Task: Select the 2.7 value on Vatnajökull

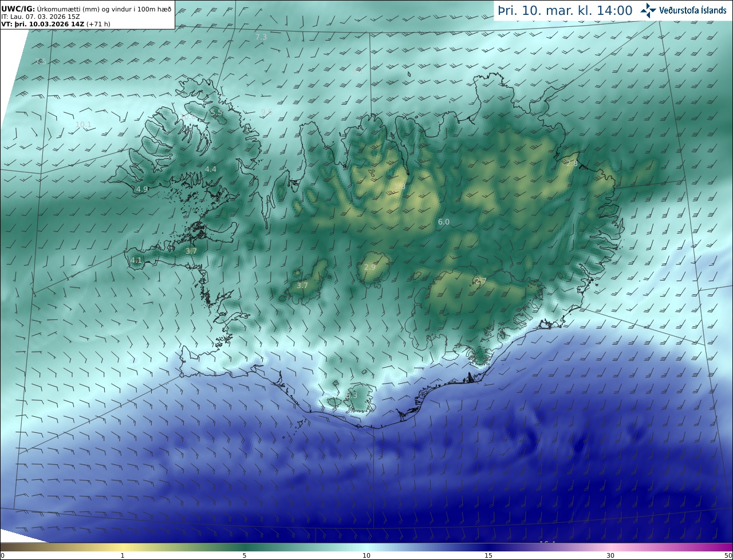Action: tap(480, 281)
